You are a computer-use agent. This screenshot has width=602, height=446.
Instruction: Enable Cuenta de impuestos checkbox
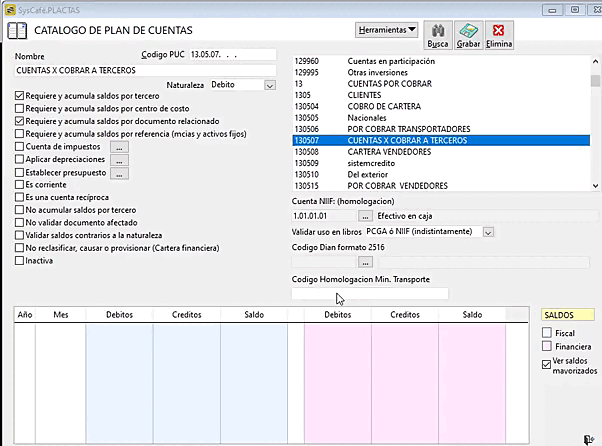coord(19,147)
